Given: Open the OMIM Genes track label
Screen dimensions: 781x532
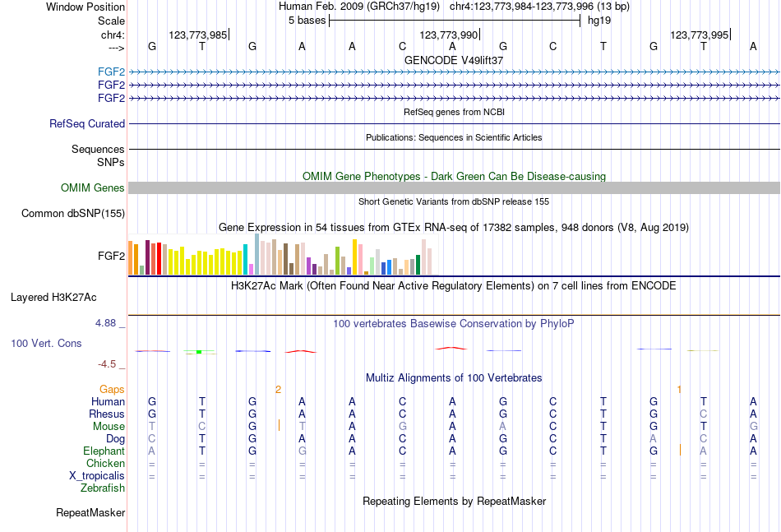Looking at the screenshot, I should coord(92,187).
